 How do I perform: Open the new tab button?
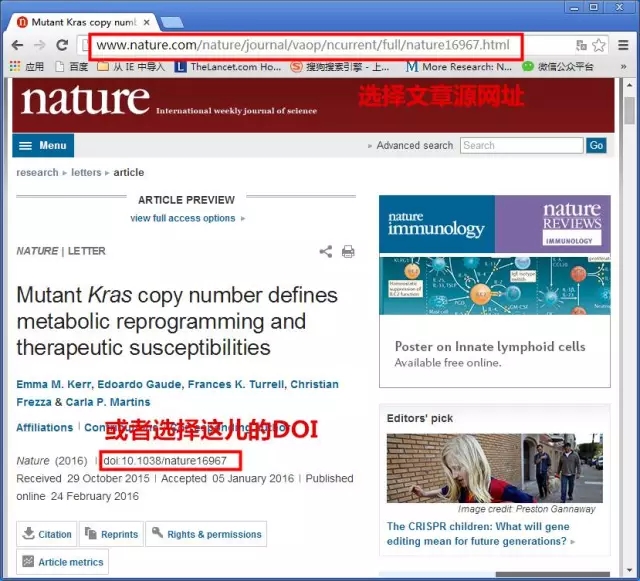click(172, 21)
